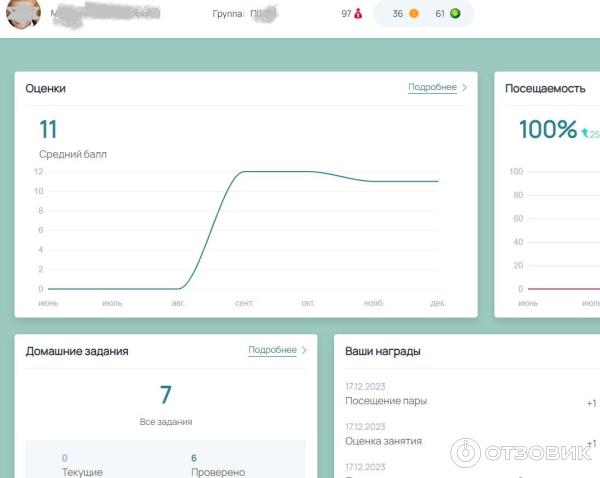Image resolution: width=600 pixels, height=478 pixels.
Task: Click the Оценка занятия award entry
Action: click(383, 441)
